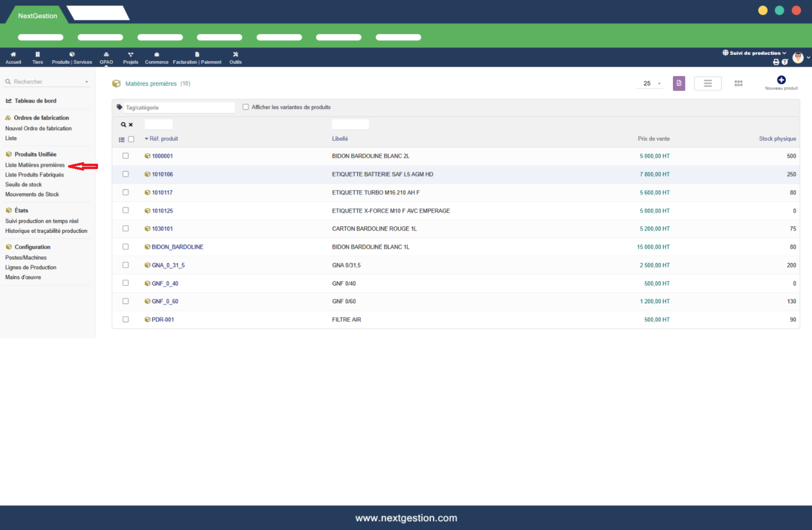Click the Tag/catégorie filter field
This screenshot has width=812, height=530.
pos(179,107)
